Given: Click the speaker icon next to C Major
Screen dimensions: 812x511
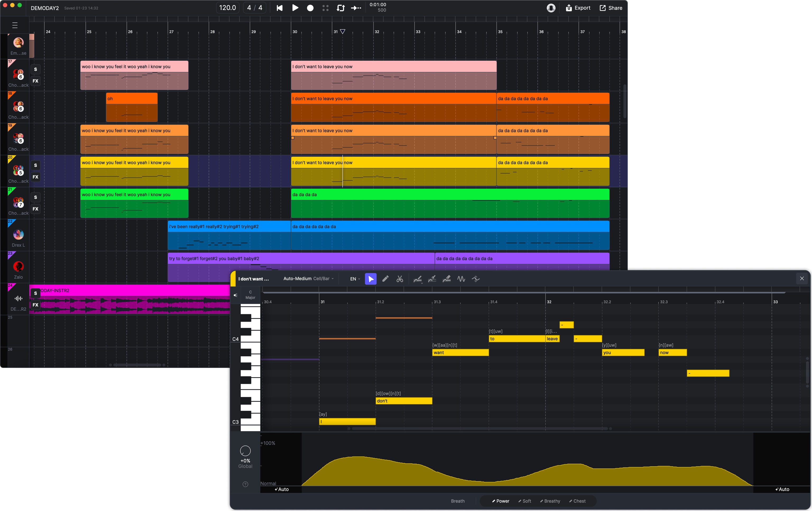Looking at the screenshot, I should [235, 295].
